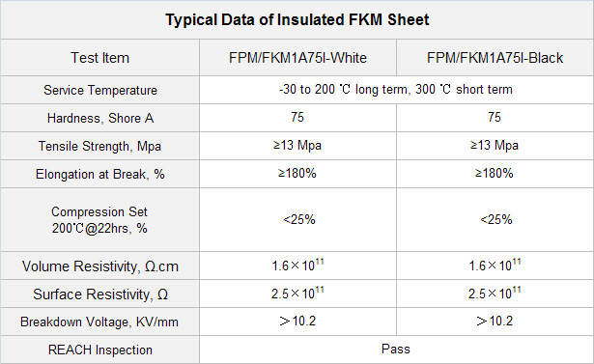Select the 'Tensile Strength, Mpa' row label
The image size is (594, 364).
point(100,146)
